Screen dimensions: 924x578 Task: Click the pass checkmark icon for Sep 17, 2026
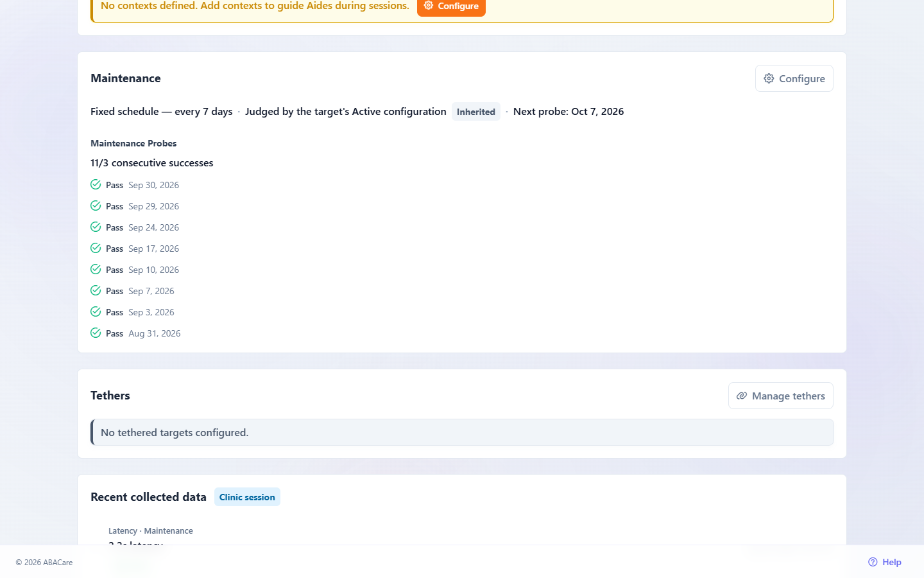coord(96,249)
